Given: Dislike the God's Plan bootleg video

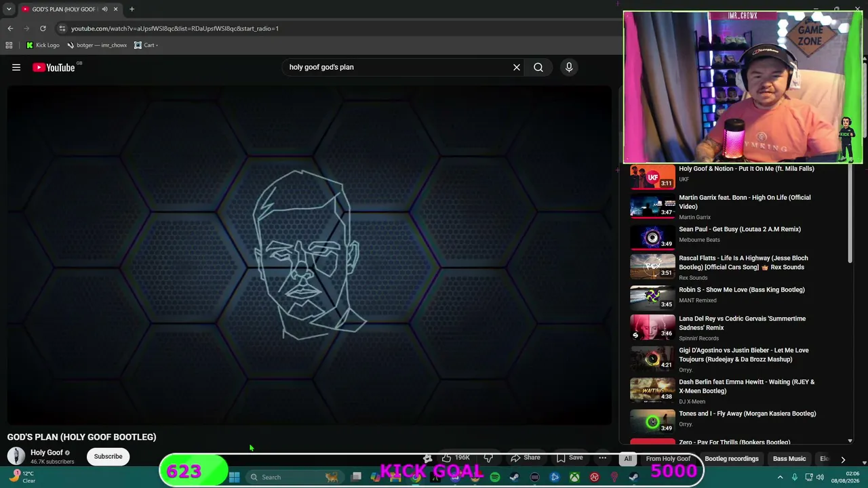Looking at the screenshot, I should tap(488, 458).
